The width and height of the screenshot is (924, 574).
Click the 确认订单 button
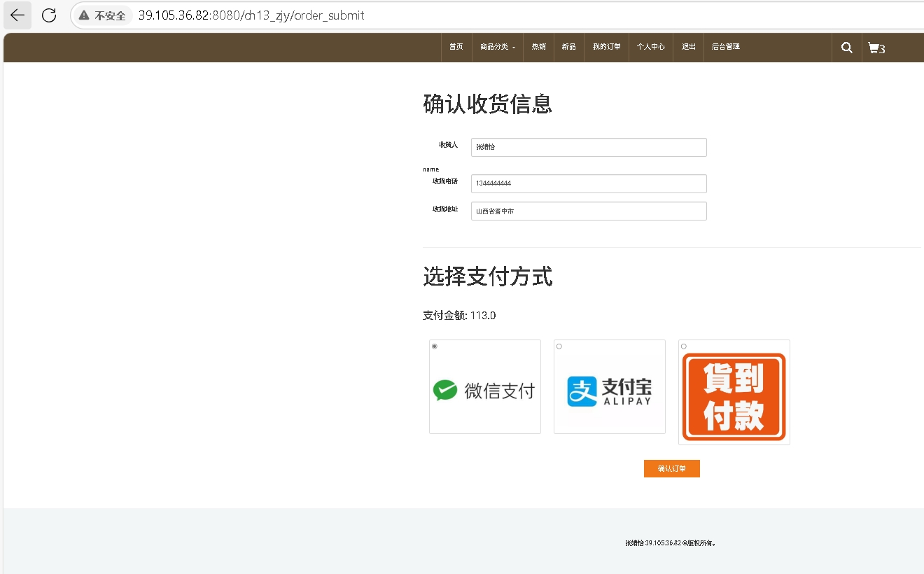(671, 469)
